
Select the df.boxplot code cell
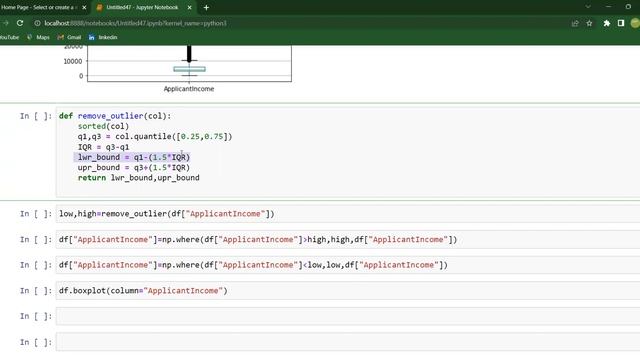click(348, 291)
